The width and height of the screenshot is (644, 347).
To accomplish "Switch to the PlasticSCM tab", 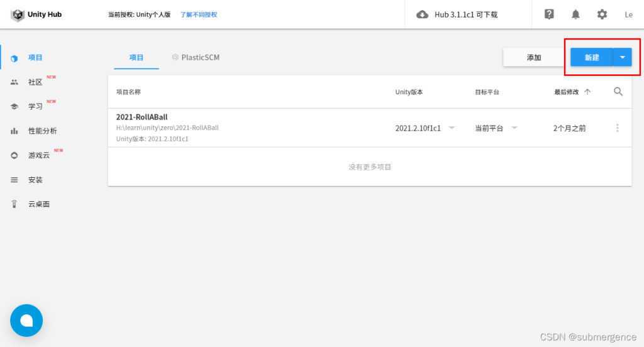I will click(x=196, y=57).
